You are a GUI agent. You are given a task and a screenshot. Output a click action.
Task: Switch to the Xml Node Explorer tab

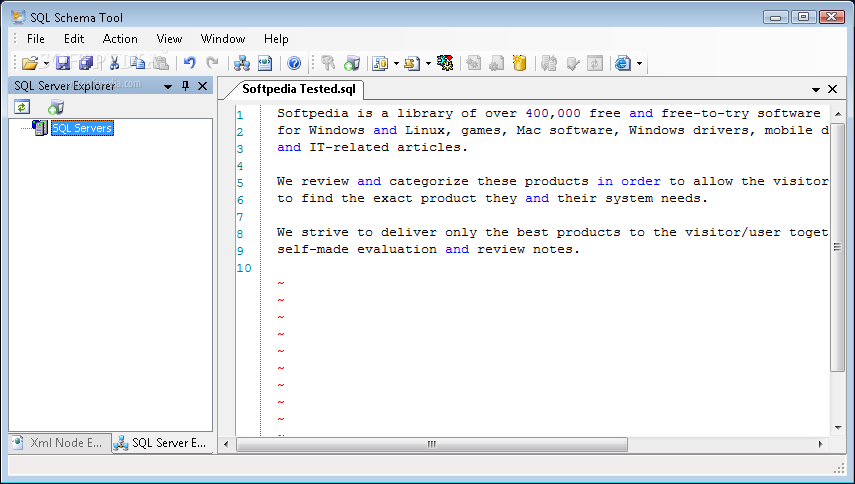[59, 443]
